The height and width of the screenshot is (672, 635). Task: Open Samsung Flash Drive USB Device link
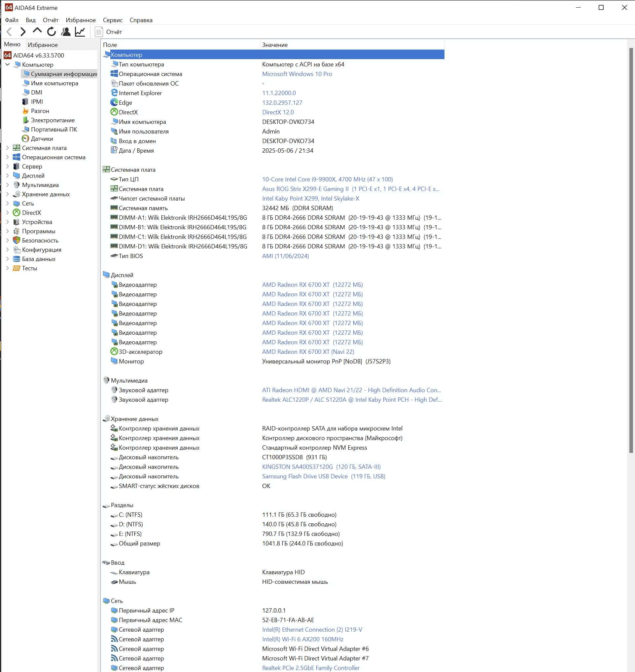click(324, 476)
